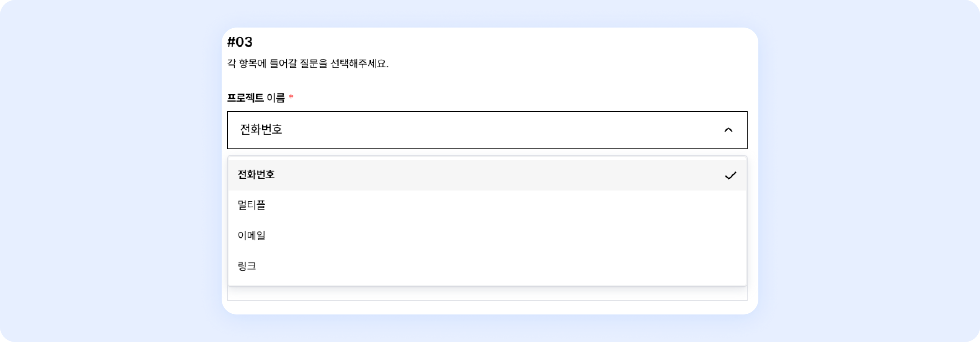Image resolution: width=980 pixels, height=342 pixels.
Task: Choose 이메일 from the option list
Action: (x=252, y=236)
